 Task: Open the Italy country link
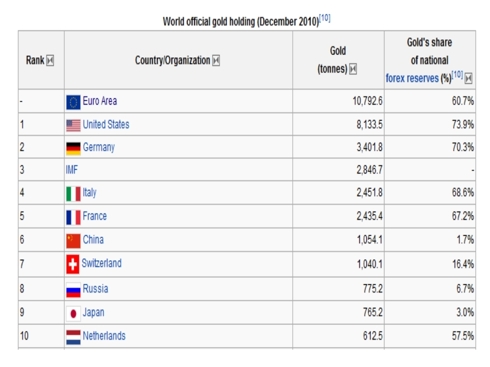tap(89, 193)
